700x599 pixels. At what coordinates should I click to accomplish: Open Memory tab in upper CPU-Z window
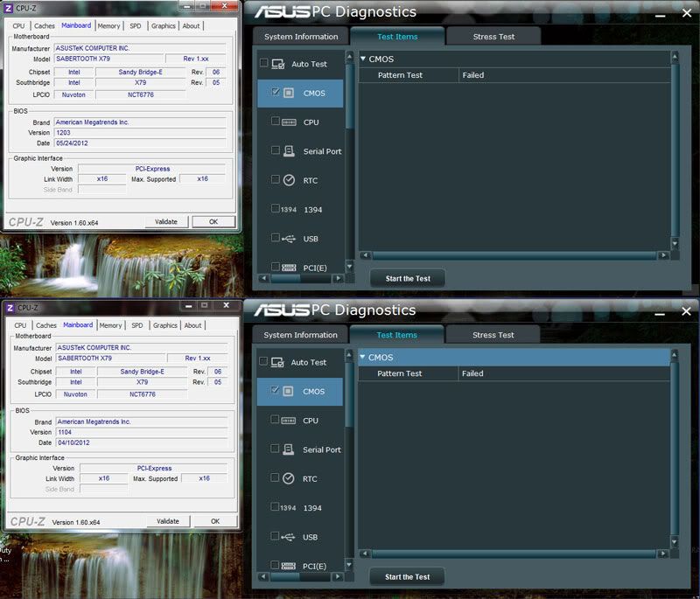[x=108, y=26]
